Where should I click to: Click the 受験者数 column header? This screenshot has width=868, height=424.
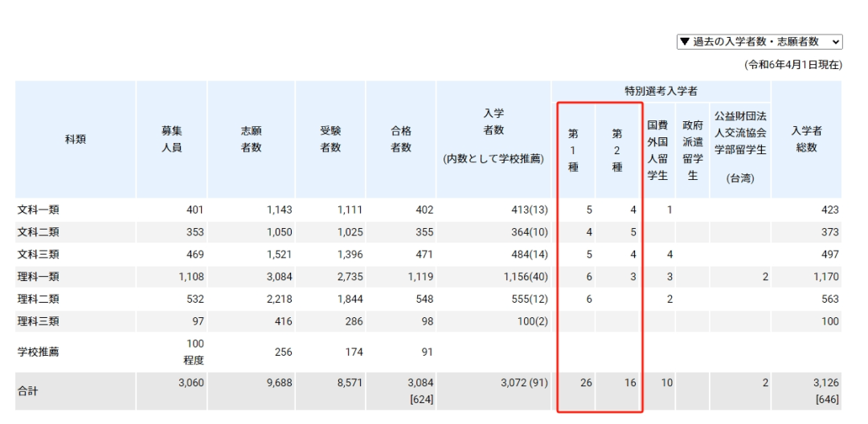330,139
